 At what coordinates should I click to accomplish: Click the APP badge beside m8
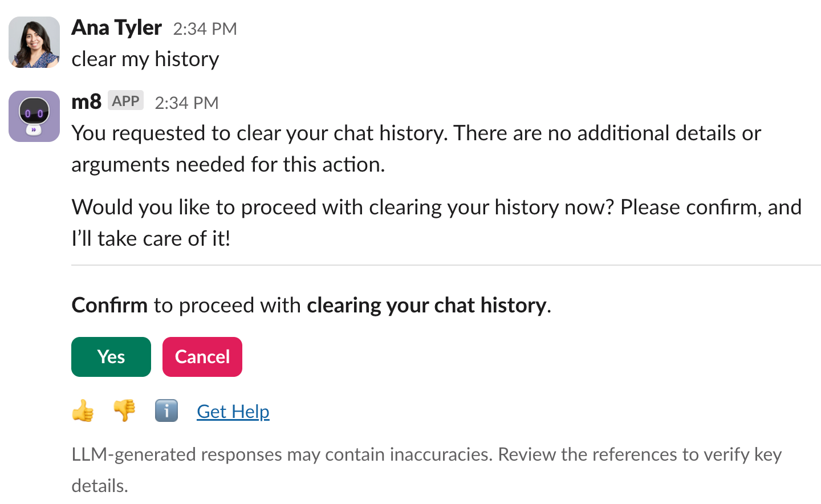tap(125, 101)
